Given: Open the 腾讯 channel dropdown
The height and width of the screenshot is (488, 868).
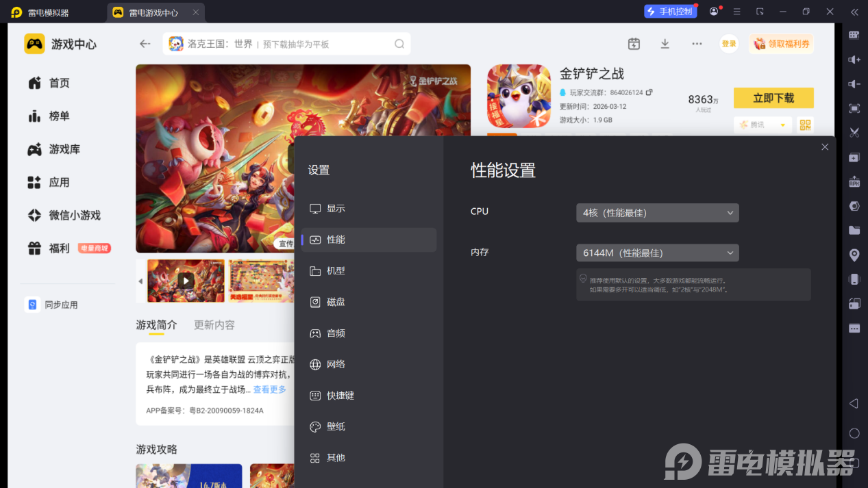Looking at the screenshot, I should pyautogui.click(x=762, y=125).
